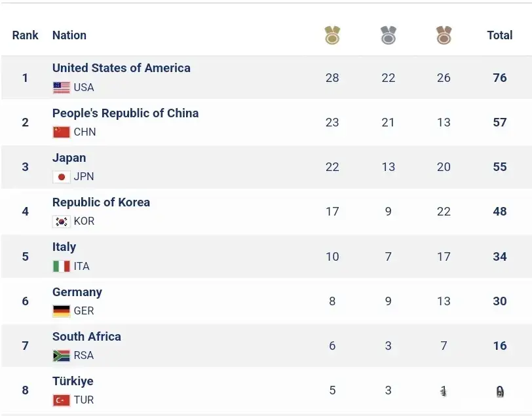Click the Nation column header

click(x=69, y=35)
